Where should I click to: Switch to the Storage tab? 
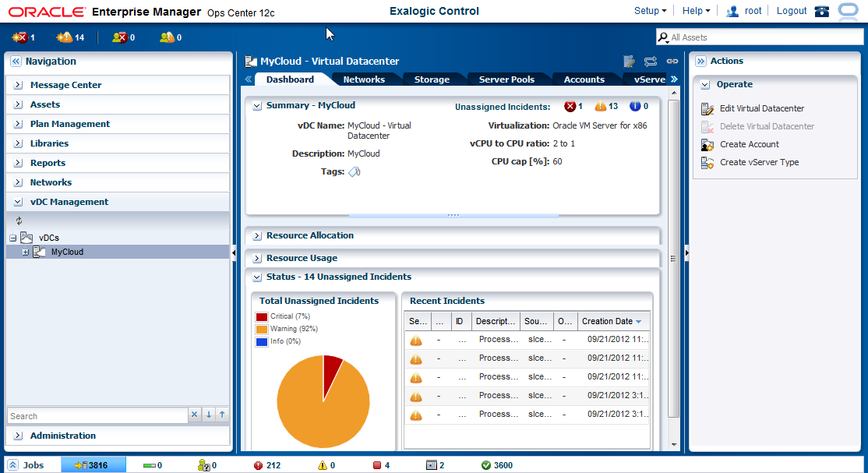pos(432,79)
